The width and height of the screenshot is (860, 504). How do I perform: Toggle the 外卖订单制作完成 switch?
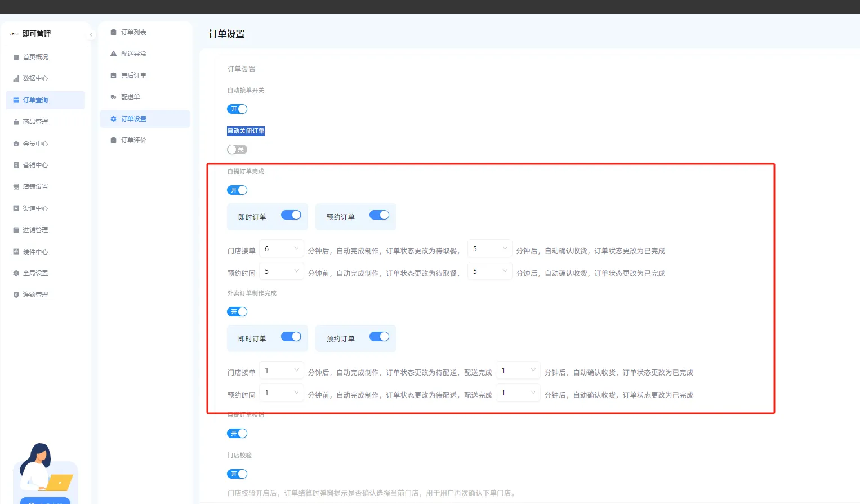click(x=237, y=312)
